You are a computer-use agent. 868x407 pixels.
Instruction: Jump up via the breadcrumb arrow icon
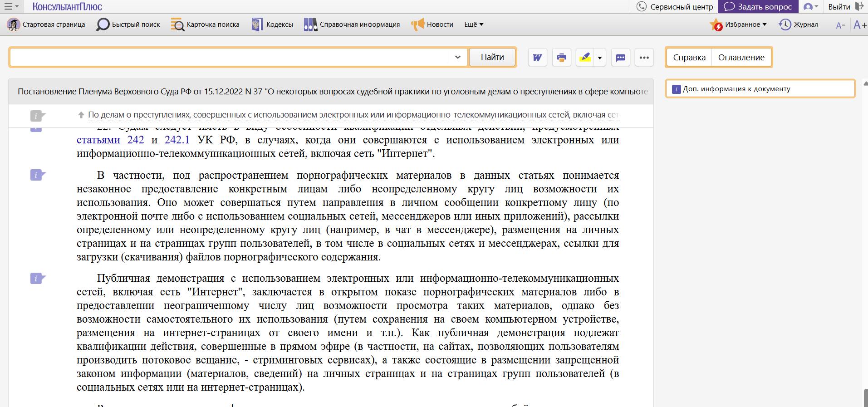81,115
